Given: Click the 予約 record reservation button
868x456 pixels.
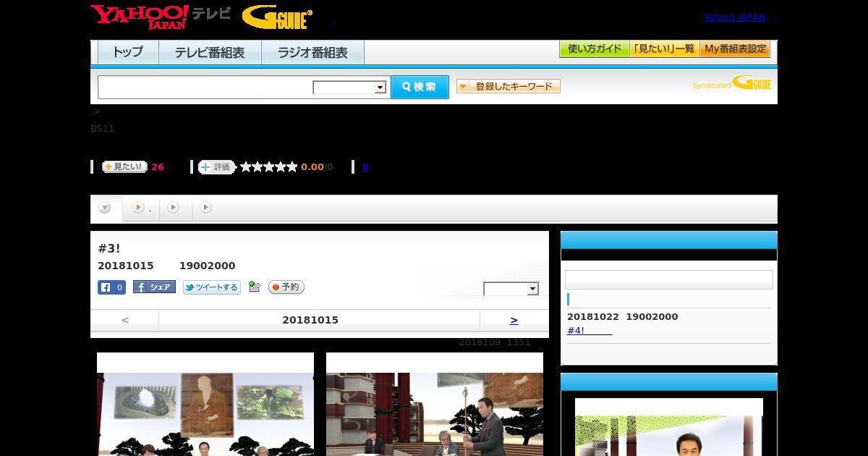Looking at the screenshot, I should [286, 287].
